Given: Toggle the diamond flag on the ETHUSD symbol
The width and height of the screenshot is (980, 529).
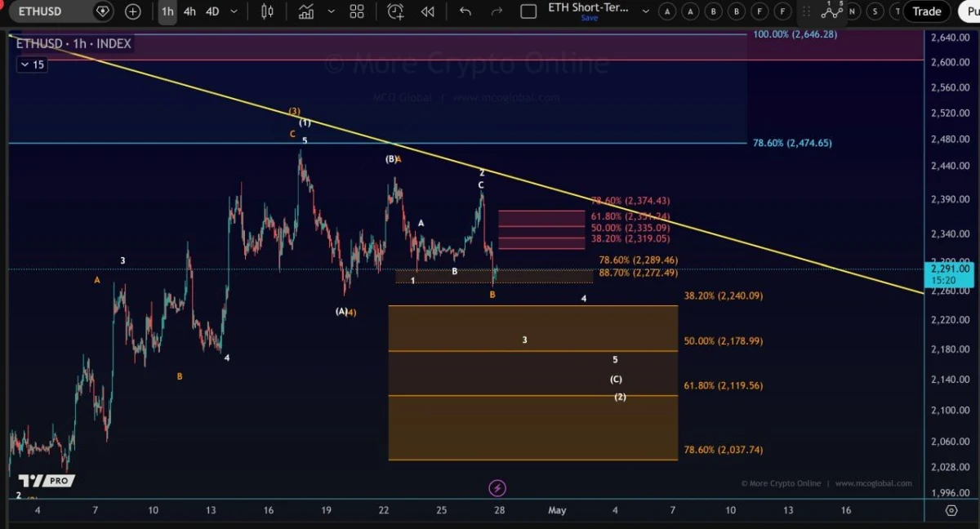Looking at the screenshot, I should click(102, 11).
